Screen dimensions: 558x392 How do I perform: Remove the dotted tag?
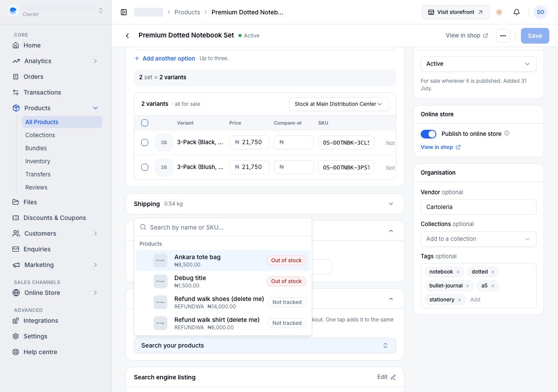pyautogui.click(x=493, y=272)
